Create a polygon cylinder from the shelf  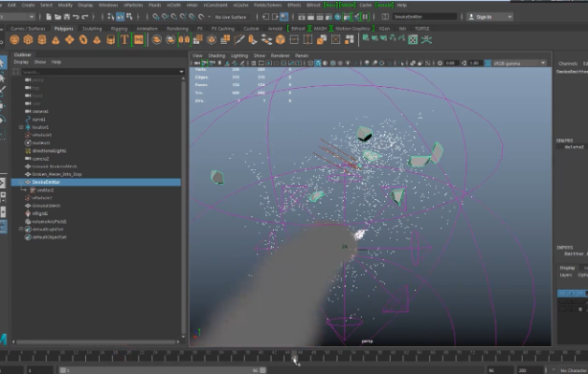[42, 39]
